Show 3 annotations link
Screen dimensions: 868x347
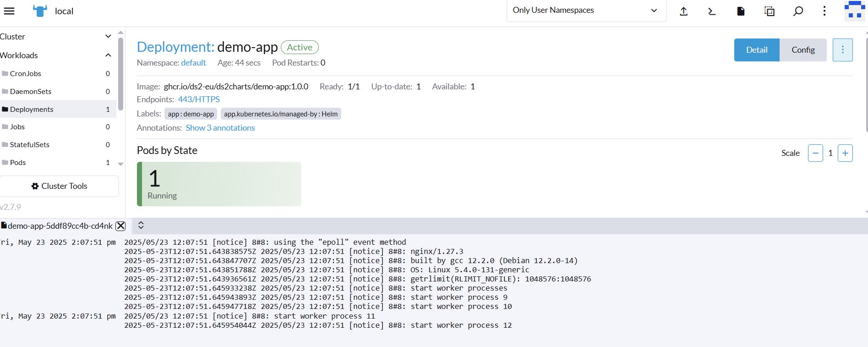point(220,128)
